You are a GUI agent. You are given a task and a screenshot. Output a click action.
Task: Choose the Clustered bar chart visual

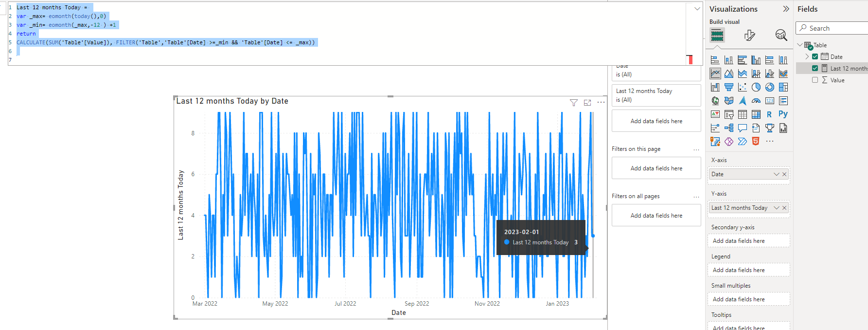click(x=743, y=60)
